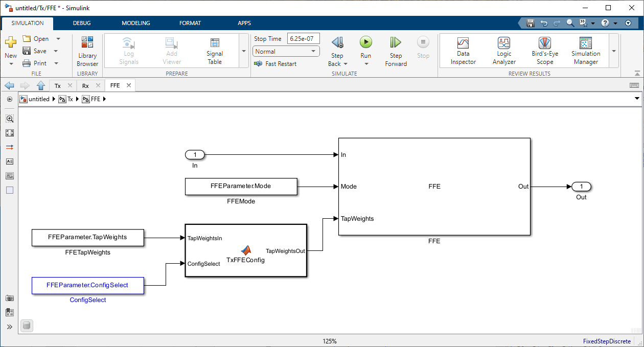This screenshot has width=644, height=347.
Task: Open the Logic Analyzer
Action: point(504,51)
